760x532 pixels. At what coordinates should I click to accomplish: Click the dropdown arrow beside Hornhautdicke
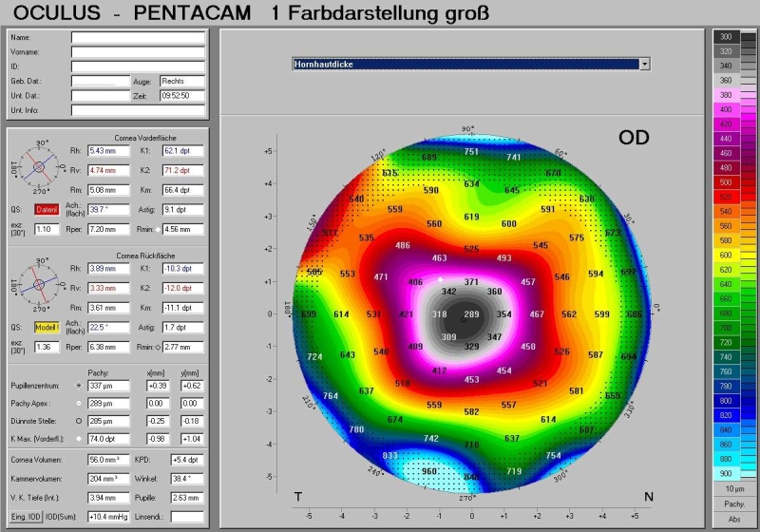[x=645, y=64]
